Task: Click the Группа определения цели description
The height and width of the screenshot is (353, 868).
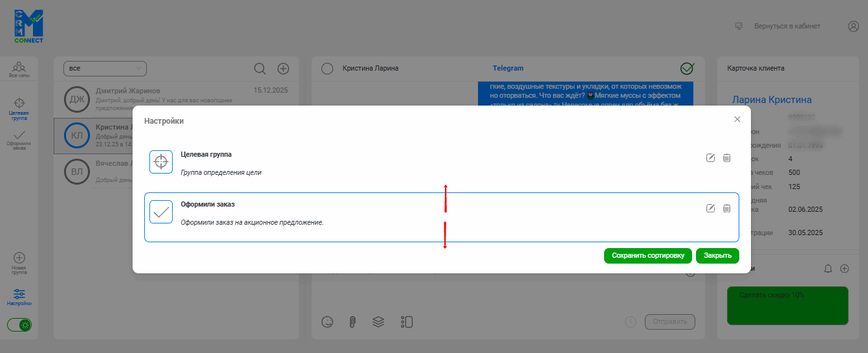Action: pyautogui.click(x=221, y=173)
